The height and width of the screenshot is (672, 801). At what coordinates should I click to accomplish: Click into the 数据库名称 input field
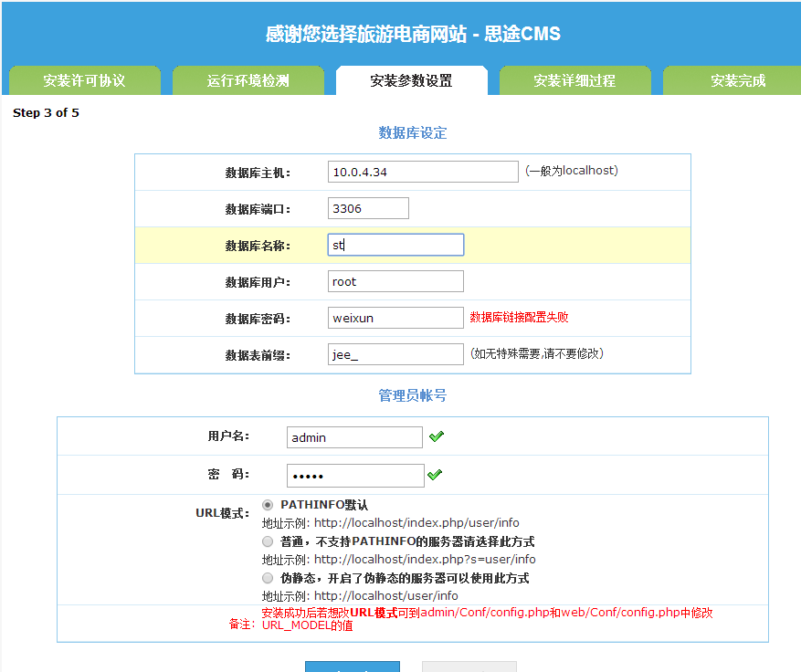(x=395, y=245)
